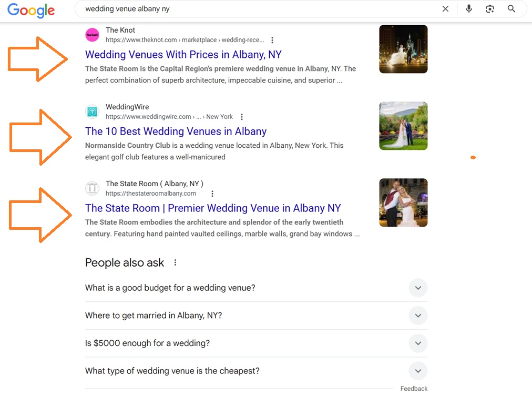532x407 pixels.
Task: Clear the search box with X icon
Action: pos(445,9)
